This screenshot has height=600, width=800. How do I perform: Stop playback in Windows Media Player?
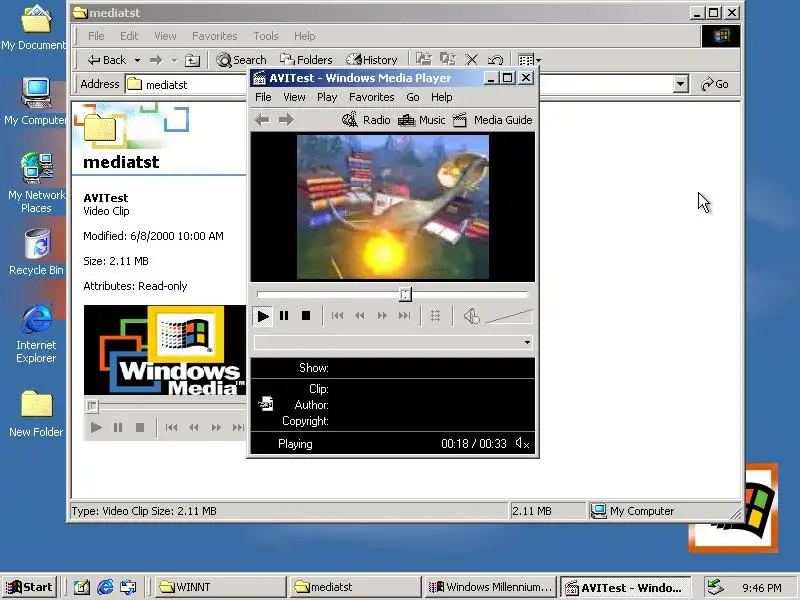pos(306,316)
